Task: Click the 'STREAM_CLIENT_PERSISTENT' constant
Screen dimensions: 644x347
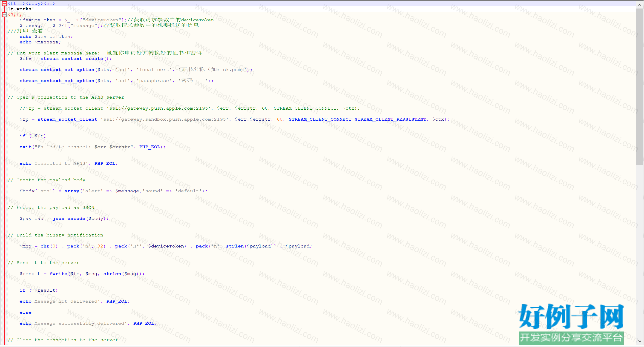Action: (390, 119)
